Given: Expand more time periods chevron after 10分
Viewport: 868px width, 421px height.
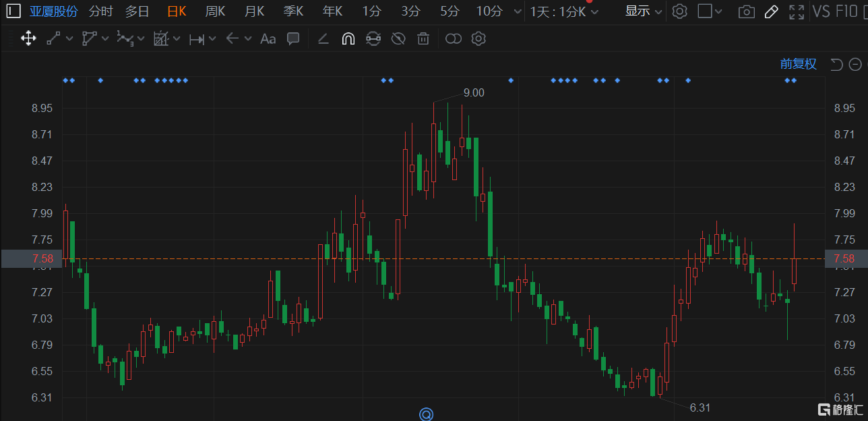Looking at the screenshot, I should pos(517,11).
